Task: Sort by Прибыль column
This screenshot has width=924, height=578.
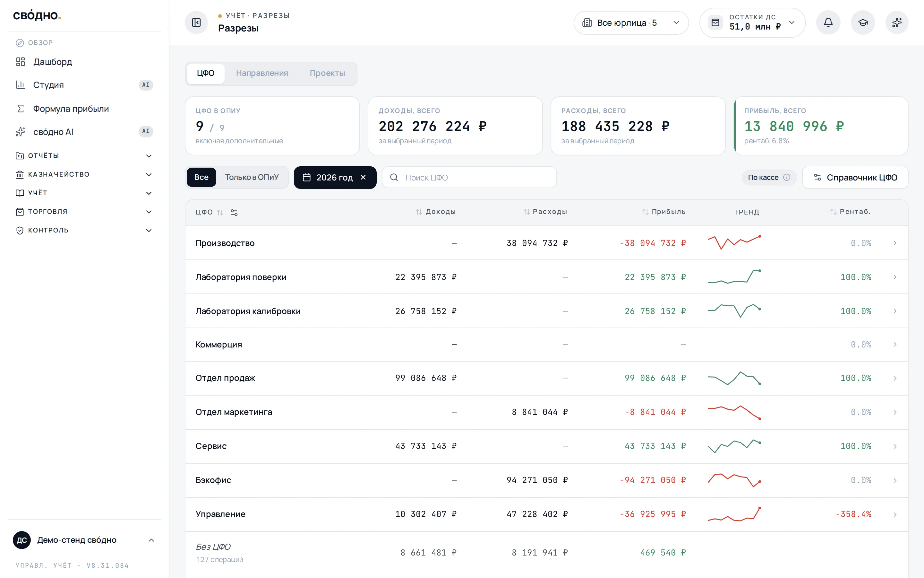Action: tap(663, 212)
